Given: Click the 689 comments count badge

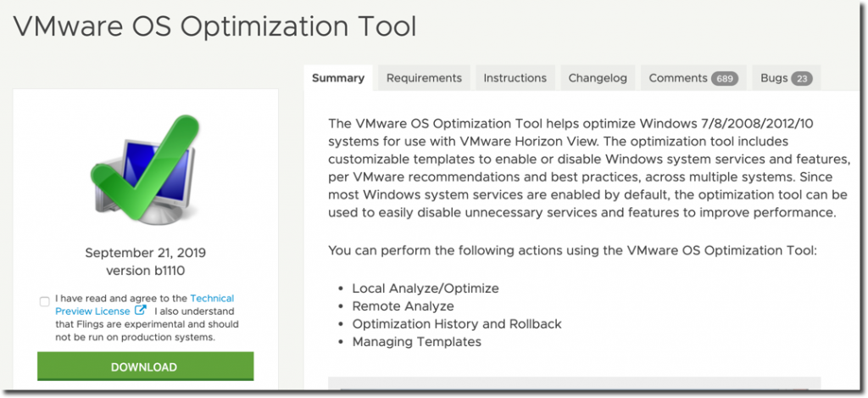Looking at the screenshot, I should pos(724,78).
